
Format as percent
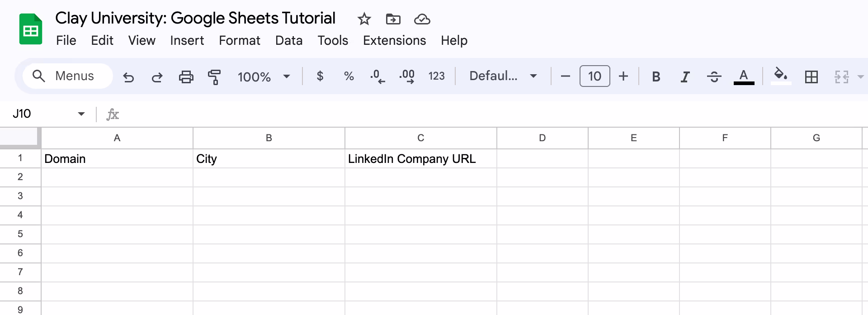click(349, 76)
